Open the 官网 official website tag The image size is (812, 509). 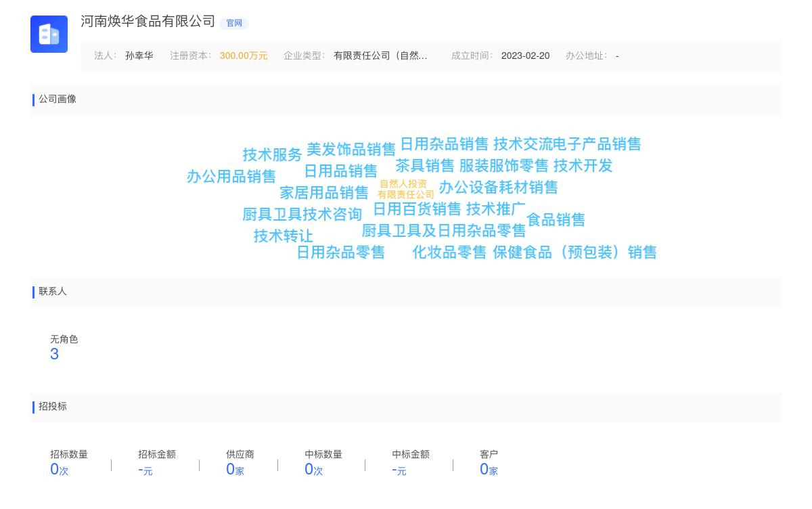click(234, 23)
